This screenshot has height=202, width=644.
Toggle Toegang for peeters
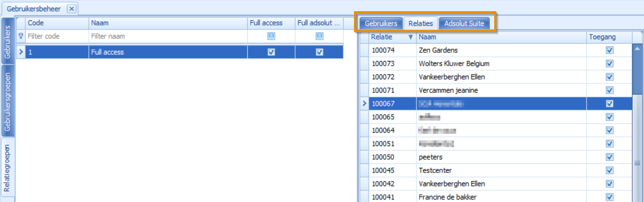pos(609,157)
